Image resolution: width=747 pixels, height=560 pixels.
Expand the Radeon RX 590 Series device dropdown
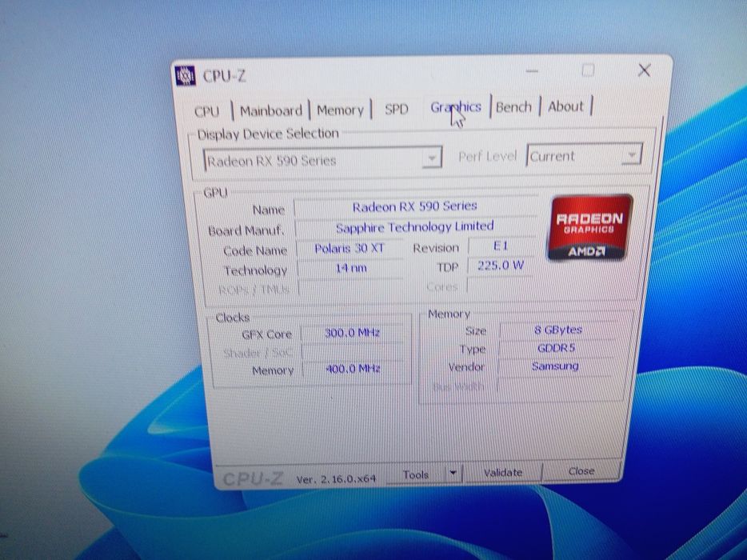coord(432,158)
